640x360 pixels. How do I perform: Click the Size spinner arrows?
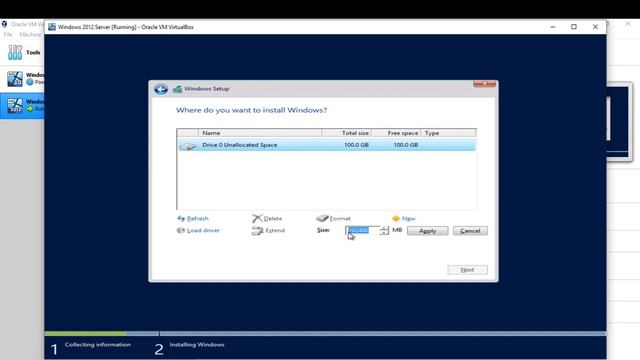tap(384, 230)
